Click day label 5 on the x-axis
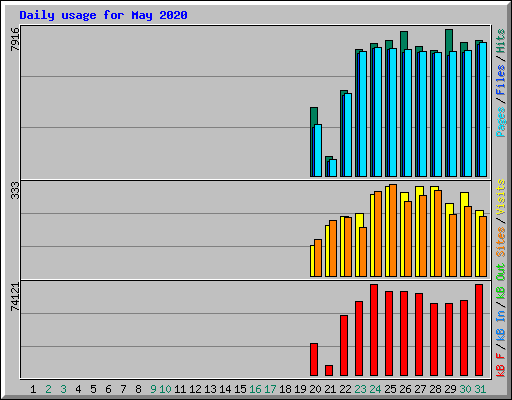The height and width of the screenshot is (400, 512). (x=93, y=389)
